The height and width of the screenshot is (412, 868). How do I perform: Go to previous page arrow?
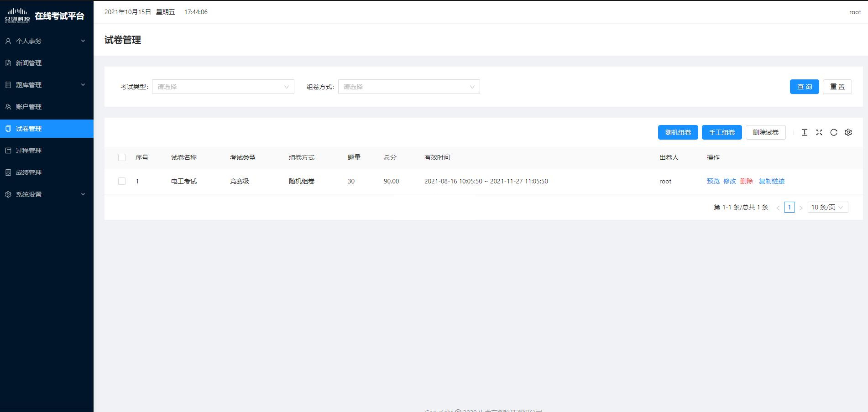pos(778,208)
